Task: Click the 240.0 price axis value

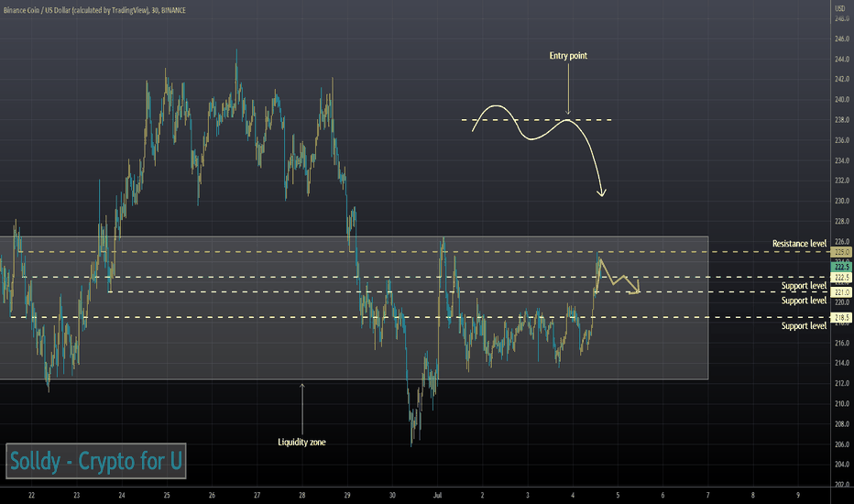Action: [842, 100]
